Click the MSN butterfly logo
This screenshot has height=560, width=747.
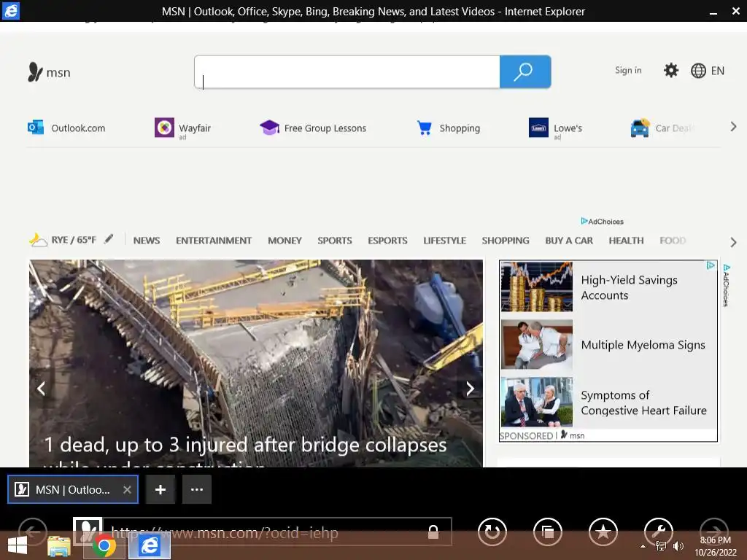pyautogui.click(x=49, y=72)
